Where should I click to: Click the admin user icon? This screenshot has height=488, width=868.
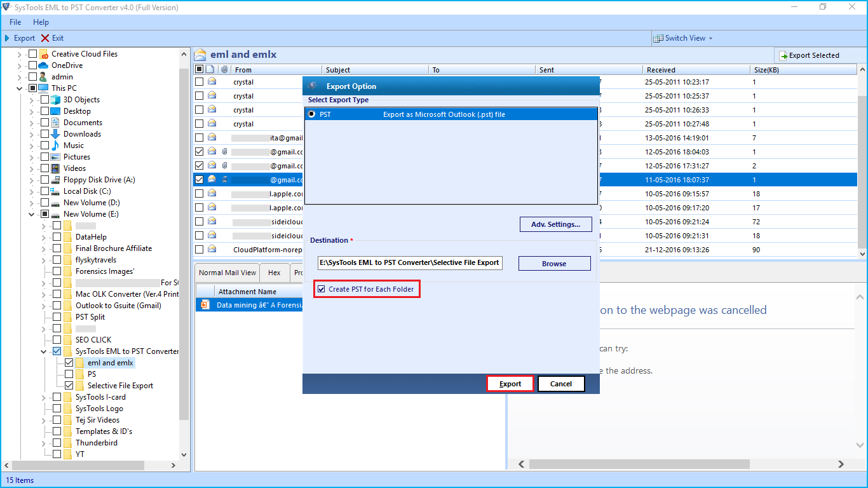pyautogui.click(x=44, y=77)
